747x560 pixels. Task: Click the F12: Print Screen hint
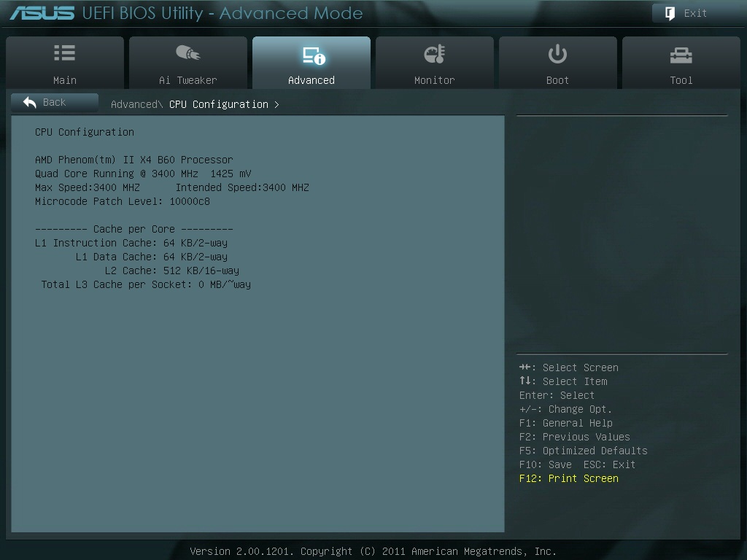pos(569,478)
